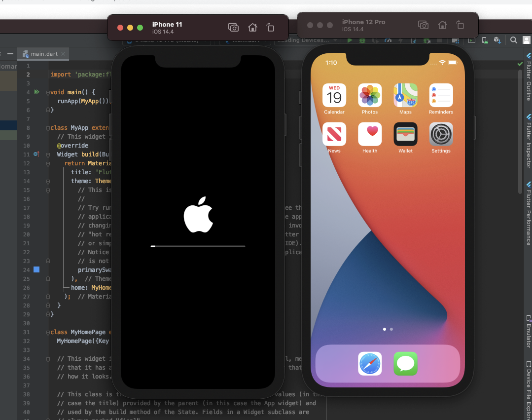Screen dimensions: 532x420
Task: Take a screenshot in iPhone 11 simulator title bar
Action: pyautogui.click(x=233, y=28)
